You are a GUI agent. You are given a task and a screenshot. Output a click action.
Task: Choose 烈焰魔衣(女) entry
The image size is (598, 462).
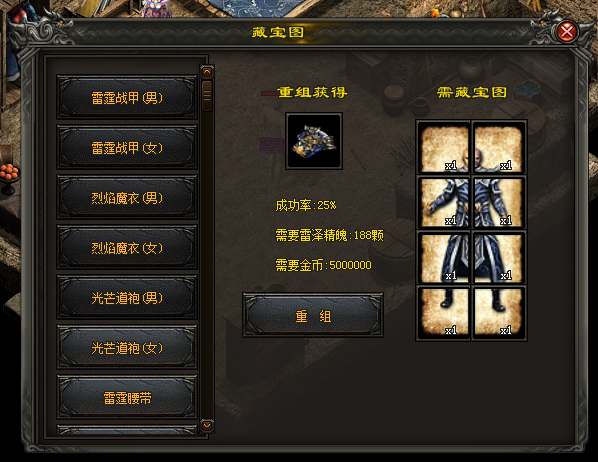click(x=127, y=247)
